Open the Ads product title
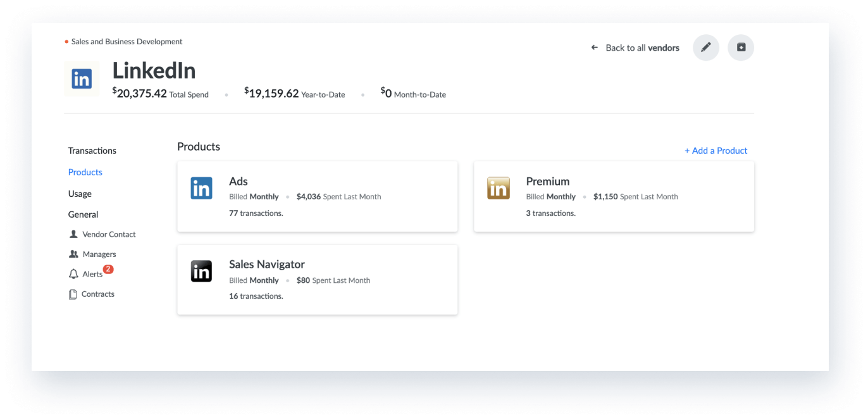The width and height of the screenshot is (868, 419). coord(239,181)
